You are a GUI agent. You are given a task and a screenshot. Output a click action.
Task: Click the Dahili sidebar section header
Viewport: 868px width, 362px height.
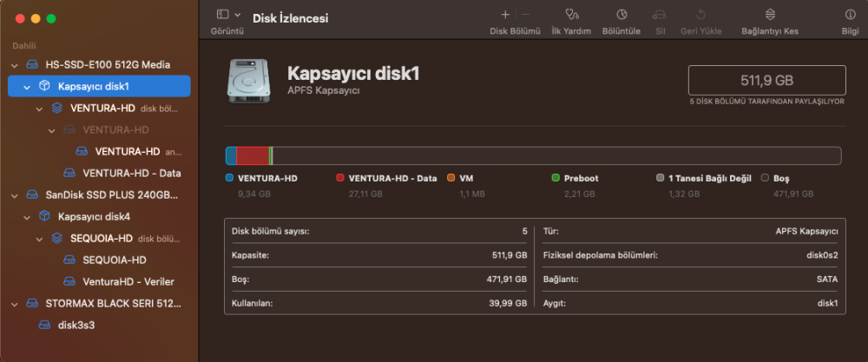pyautogui.click(x=23, y=46)
